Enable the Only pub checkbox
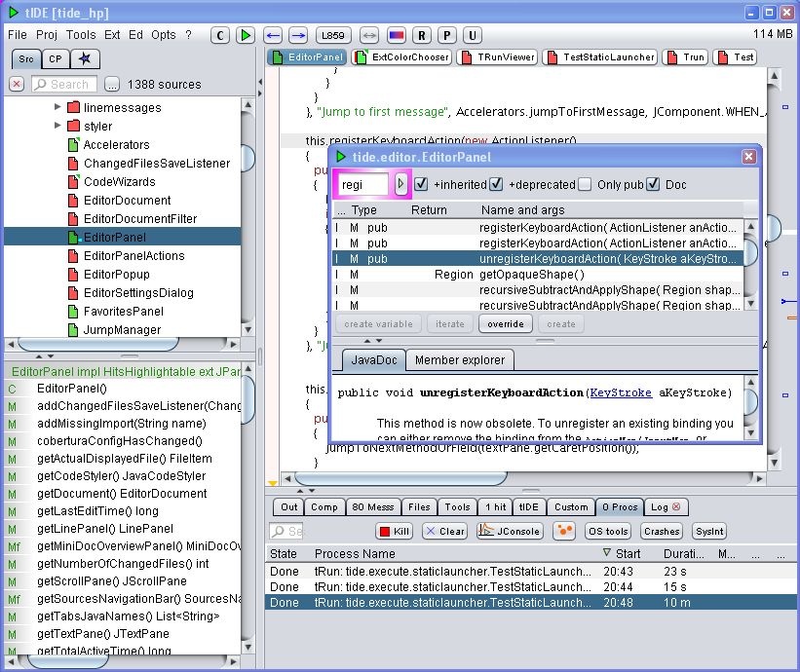This screenshot has height=672, width=800. 584,184
